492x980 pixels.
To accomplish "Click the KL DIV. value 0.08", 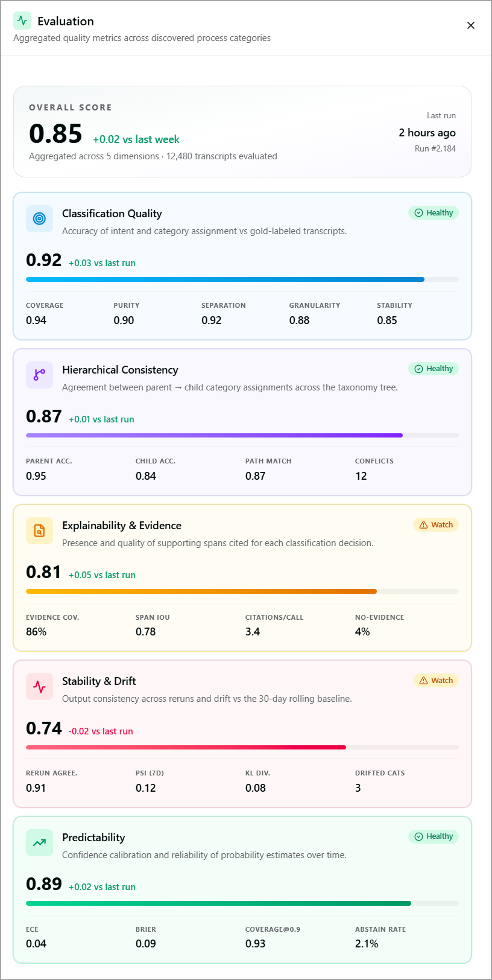I will (x=256, y=788).
